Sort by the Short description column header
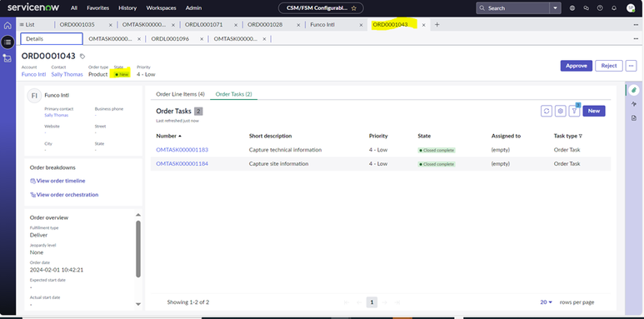The image size is (644, 319). (x=270, y=136)
